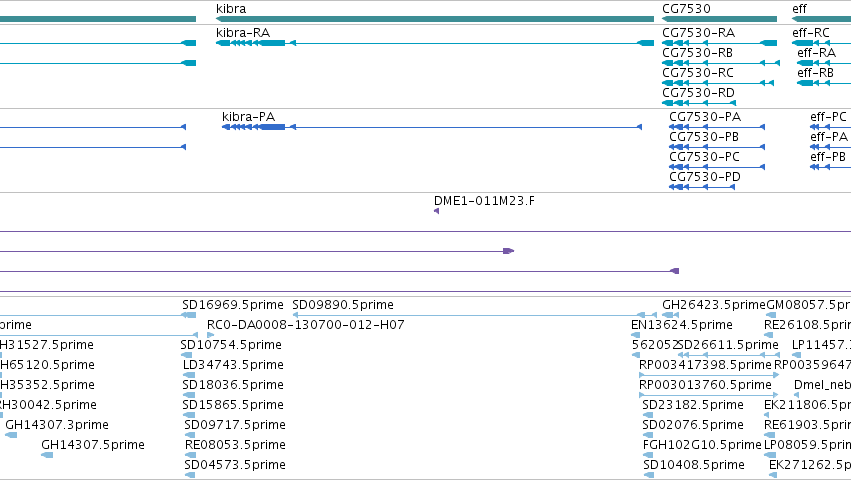
Task: Select the SD10754.5prime EST
Action: (186, 355)
